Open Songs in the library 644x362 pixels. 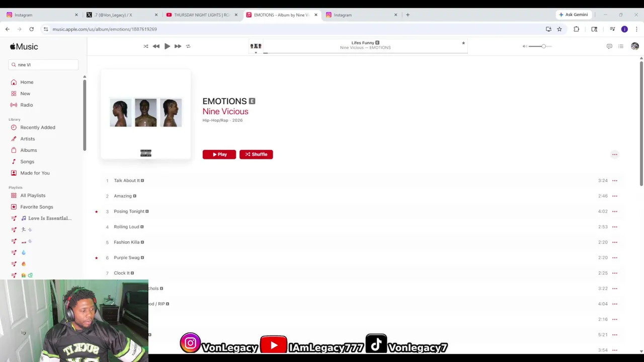click(x=27, y=162)
